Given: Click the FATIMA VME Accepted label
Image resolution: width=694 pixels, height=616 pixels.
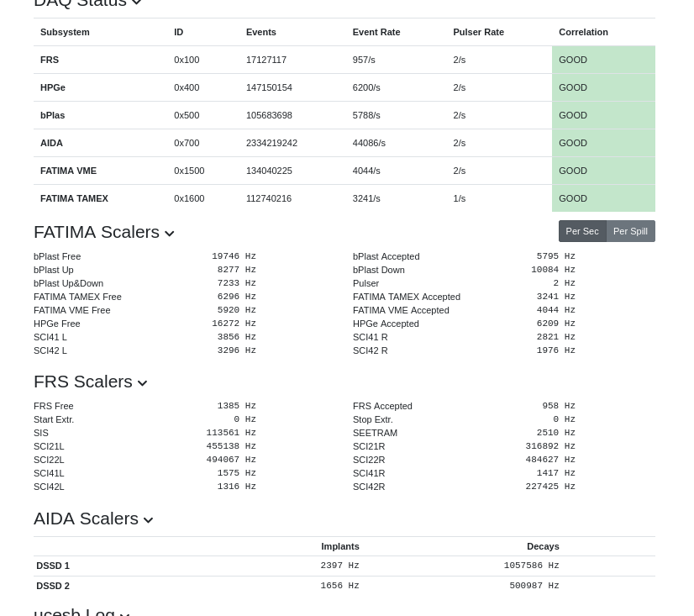Looking at the screenshot, I should [401, 310].
